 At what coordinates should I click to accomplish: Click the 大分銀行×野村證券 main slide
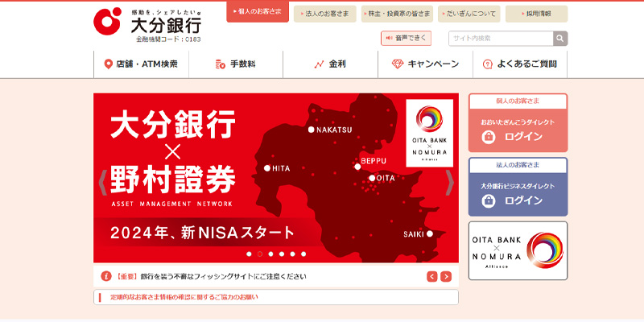click(276, 178)
